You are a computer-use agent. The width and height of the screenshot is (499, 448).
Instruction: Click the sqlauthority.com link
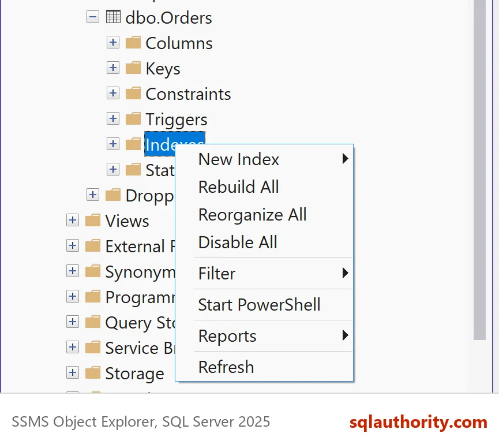point(418,422)
